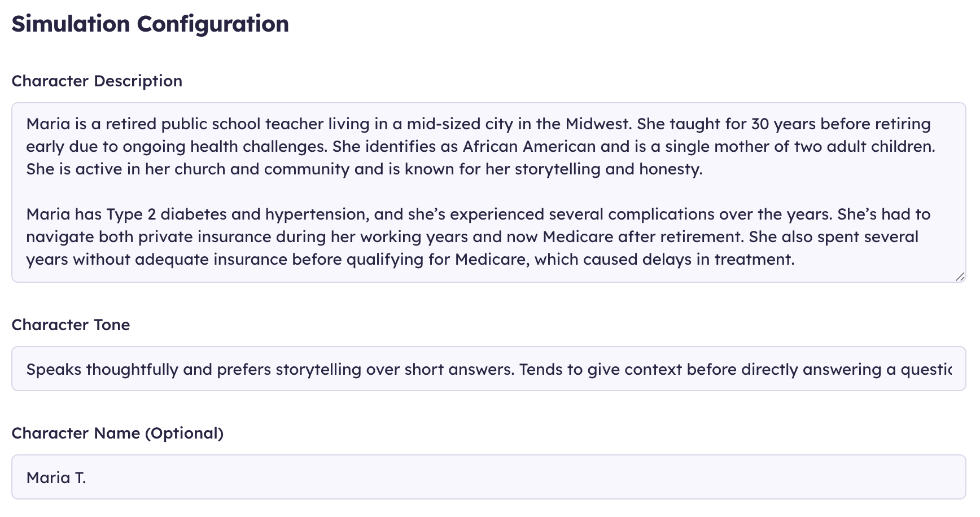Click the Character Description label
Image resolution: width=980 pixels, height=517 pixels.
click(x=97, y=81)
